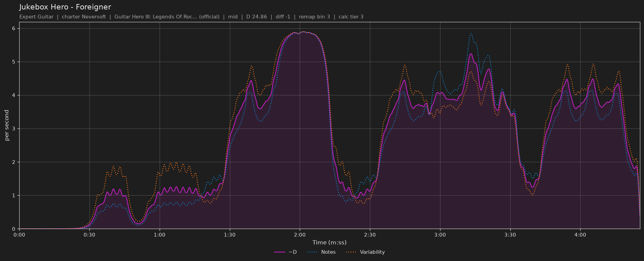Click the y-axis tick label 0
The image size is (644, 261).
coord(14,229)
